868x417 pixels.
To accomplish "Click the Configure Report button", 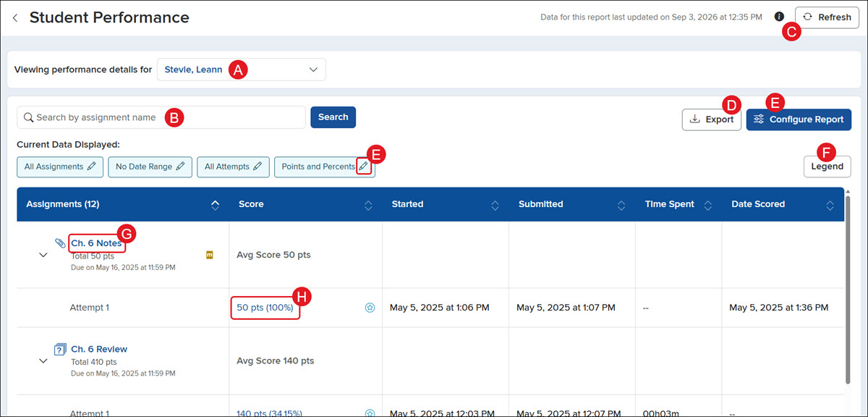I will [x=799, y=119].
